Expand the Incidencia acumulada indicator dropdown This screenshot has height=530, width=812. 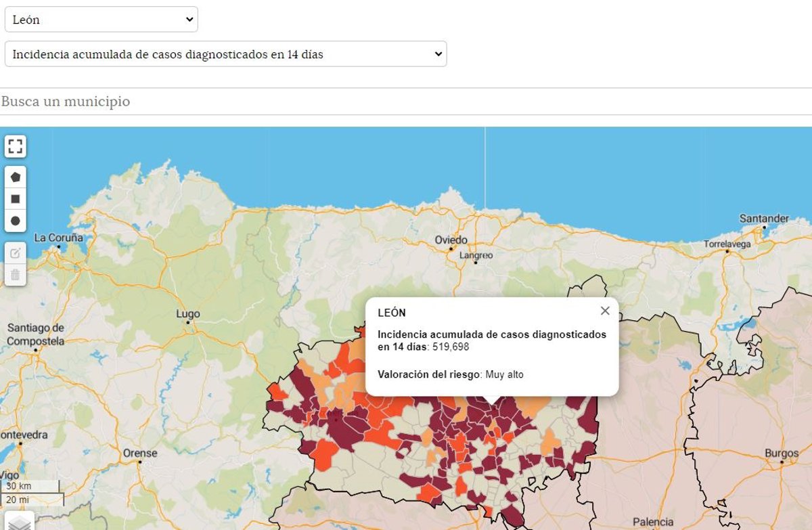225,54
